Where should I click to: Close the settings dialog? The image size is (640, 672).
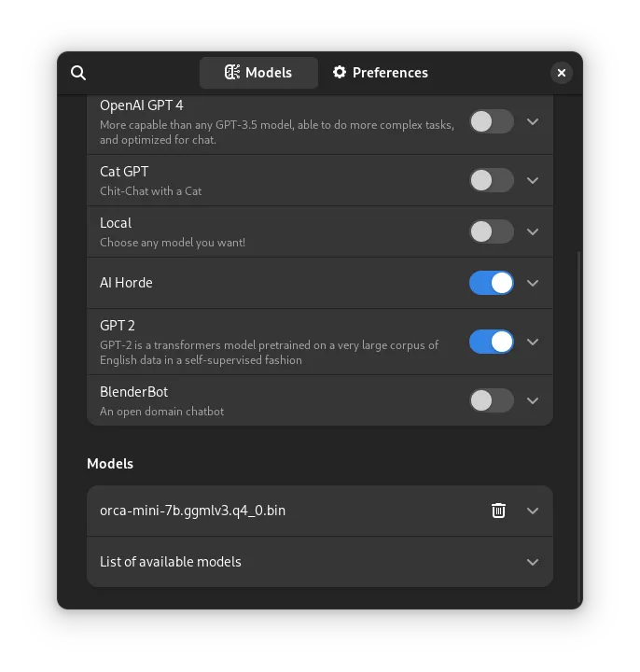click(x=562, y=73)
